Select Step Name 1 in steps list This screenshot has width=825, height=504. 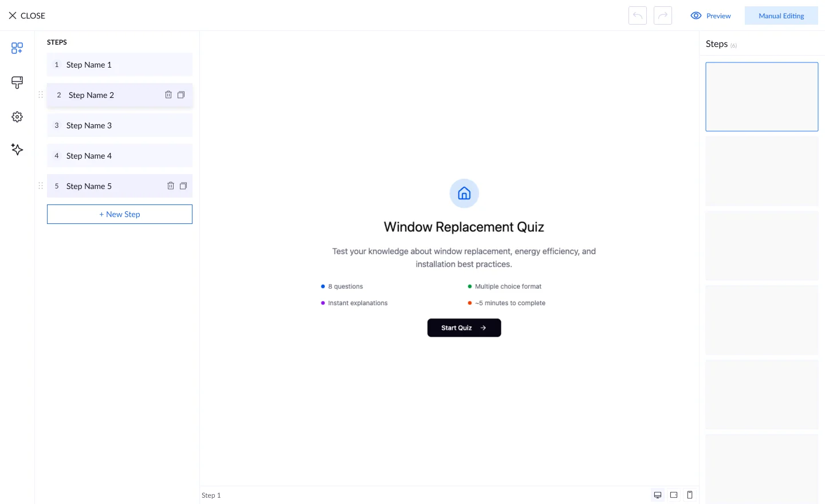(120, 65)
